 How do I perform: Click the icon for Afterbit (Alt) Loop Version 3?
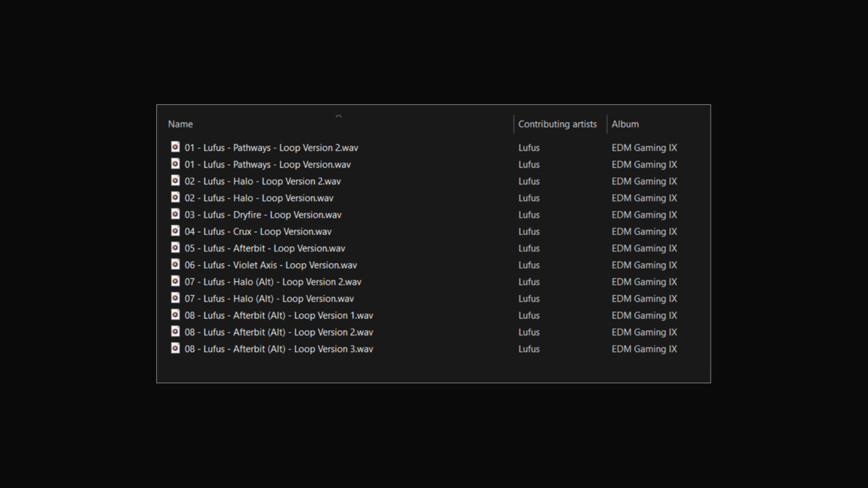pos(175,348)
